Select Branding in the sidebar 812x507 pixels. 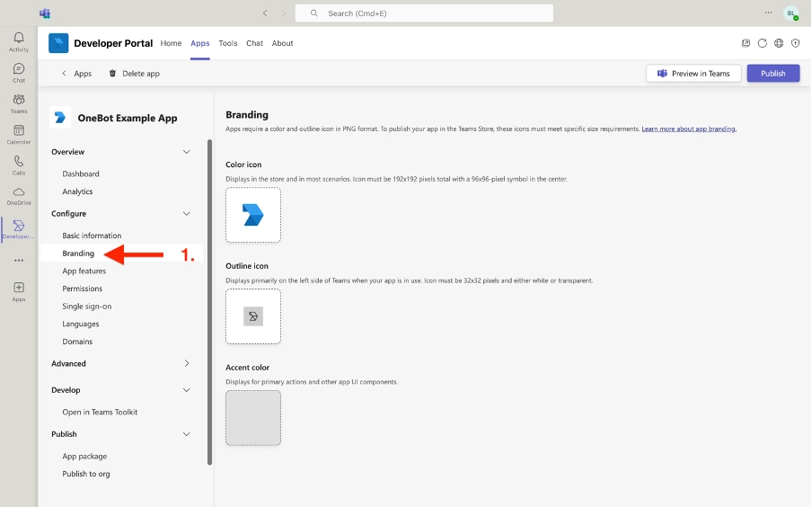[x=78, y=253]
